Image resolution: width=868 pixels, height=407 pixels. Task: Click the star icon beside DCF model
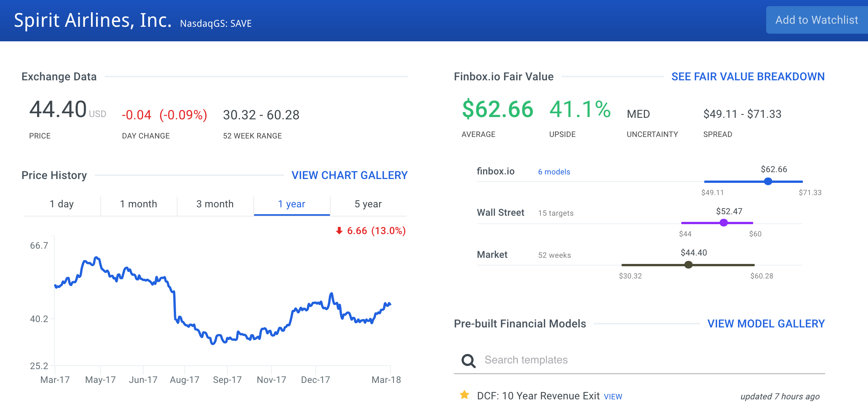pyautogui.click(x=465, y=395)
